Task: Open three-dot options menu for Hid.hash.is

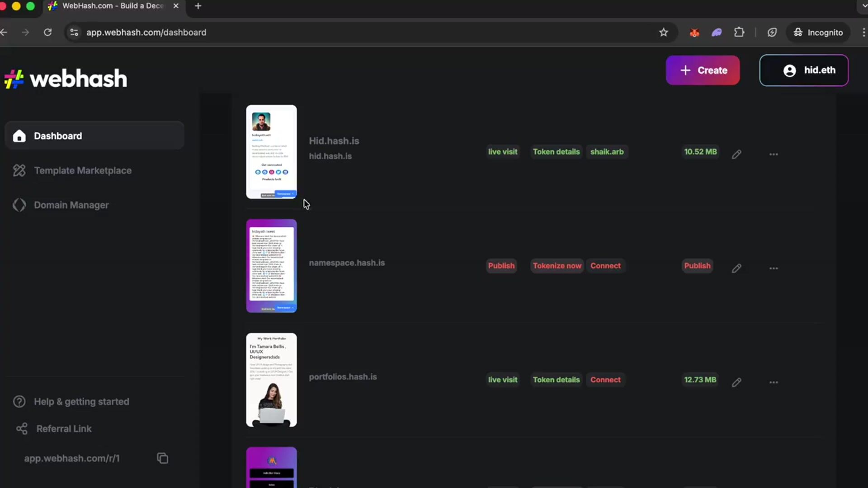Action: pyautogui.click(x=773, y=154)
